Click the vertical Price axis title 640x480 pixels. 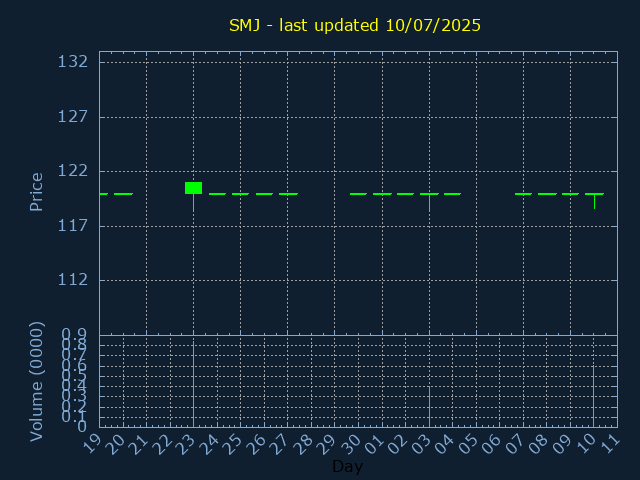(x=36, y=192)
